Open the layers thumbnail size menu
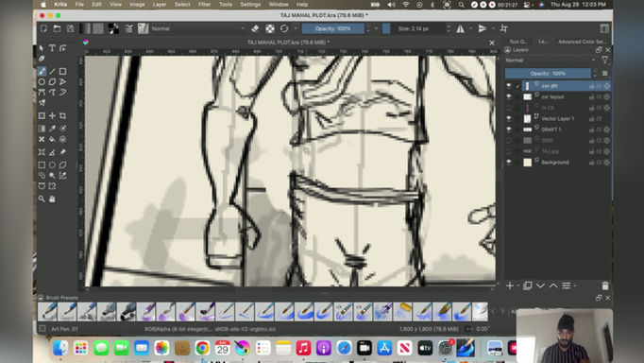 tap(605, 74)
